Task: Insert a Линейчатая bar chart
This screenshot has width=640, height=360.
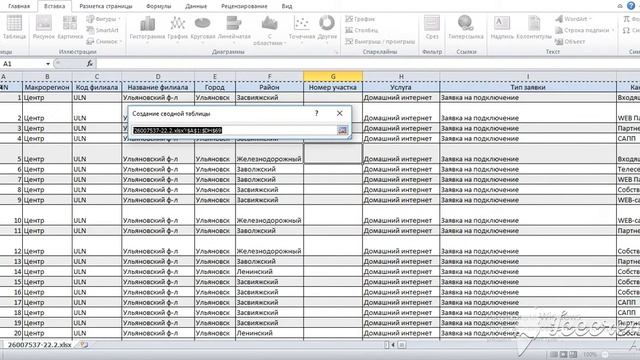Action: click(234, 29)
